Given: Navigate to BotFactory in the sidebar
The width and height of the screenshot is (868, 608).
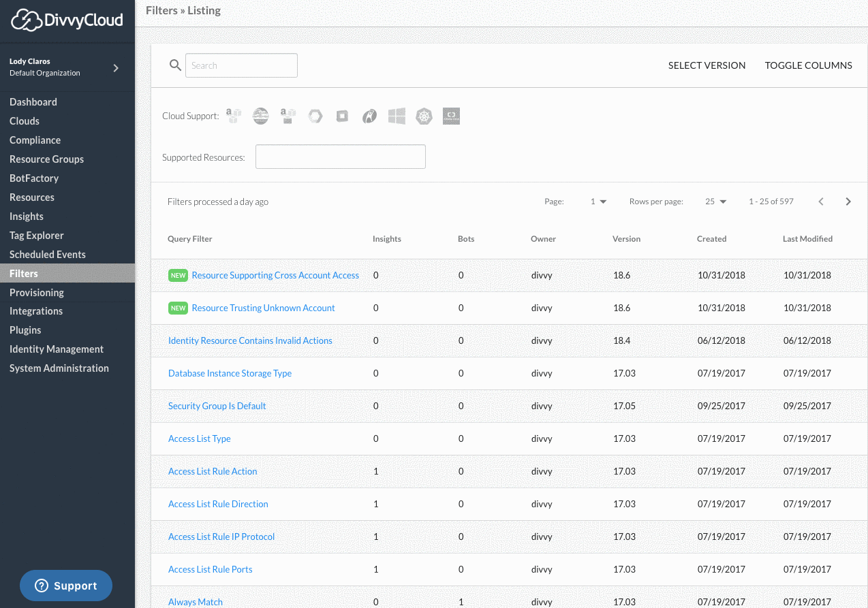Looking at the screenshot, I should 34,178.
